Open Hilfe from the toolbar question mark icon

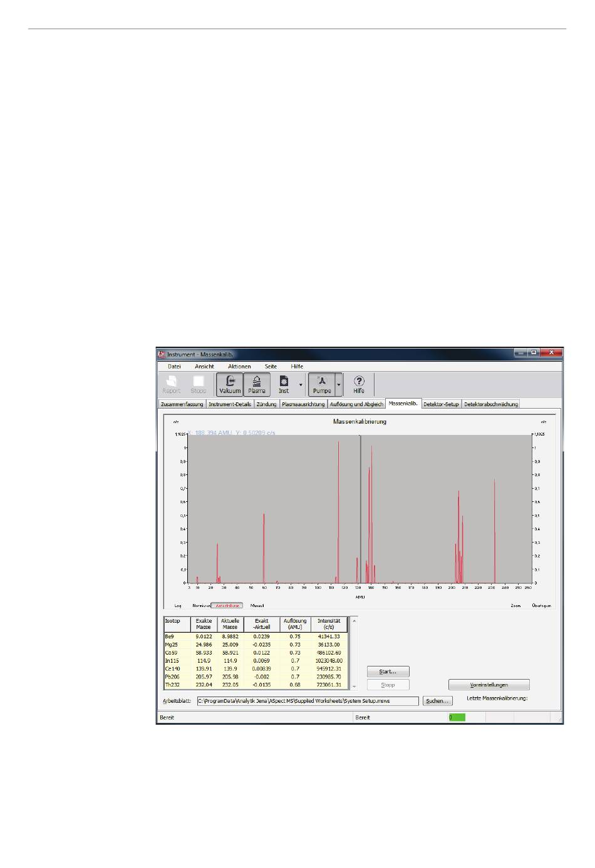pyautogui.click(x=359, y=384)
